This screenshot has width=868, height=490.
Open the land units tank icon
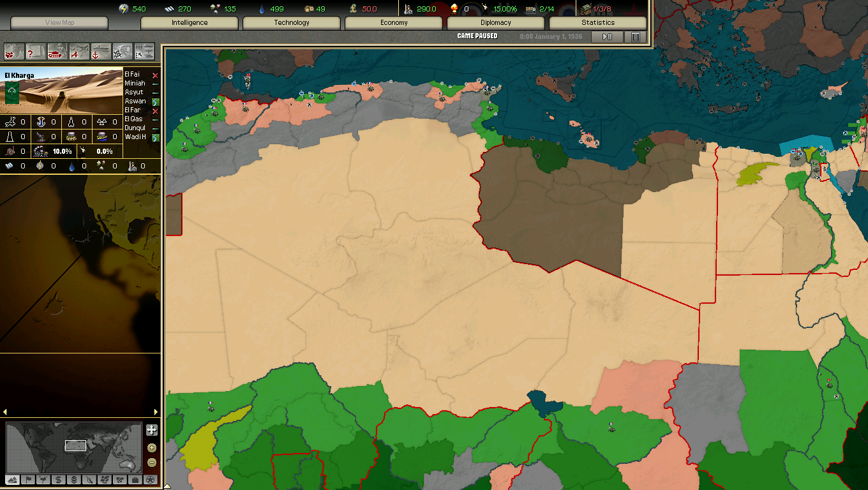tap(57, 51)
